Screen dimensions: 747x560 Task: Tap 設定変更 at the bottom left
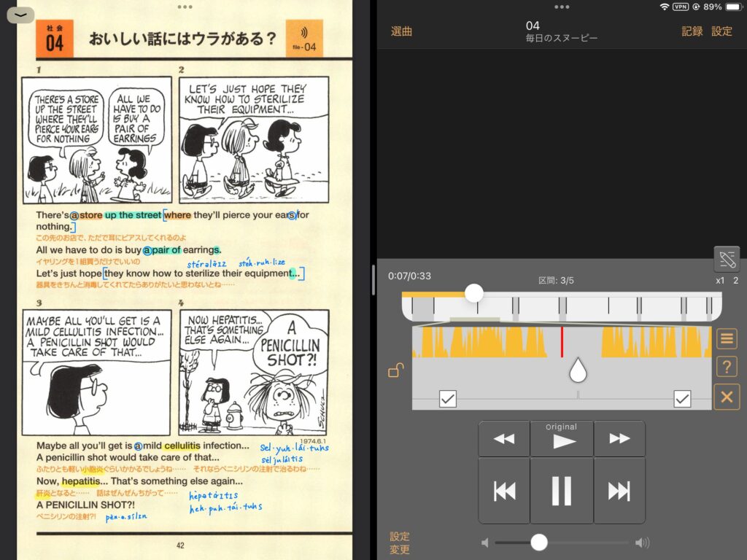click(399, 542)
